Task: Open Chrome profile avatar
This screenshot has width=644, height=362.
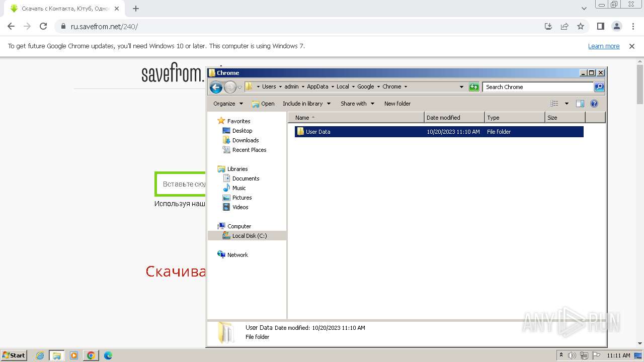Action: pyautogui.click(x=616, y=26)
